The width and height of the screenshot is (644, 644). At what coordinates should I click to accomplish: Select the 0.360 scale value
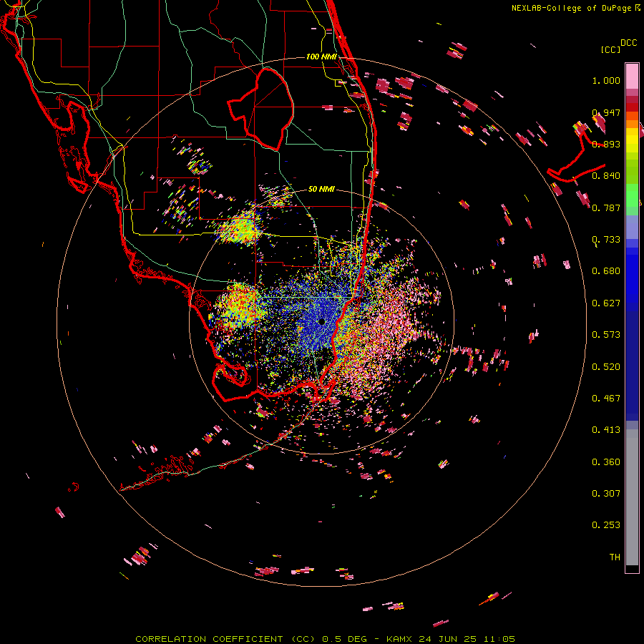pos(606,462)
